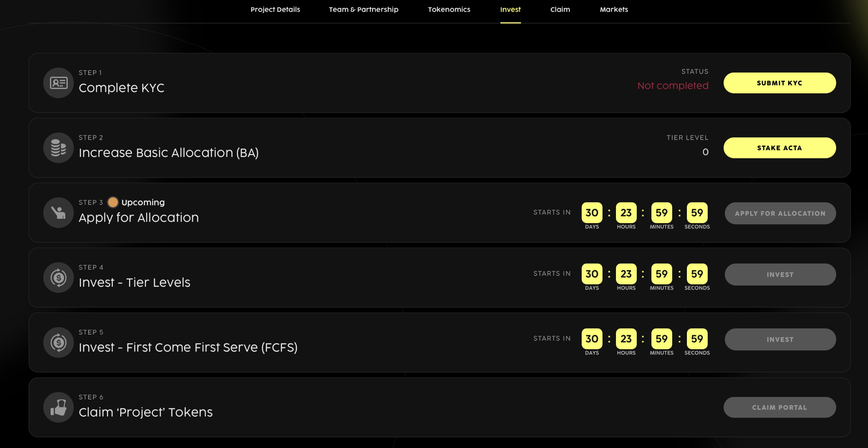
Task: Click 'STARTS IN' label in FCFS row
Action: coord(552,338)
